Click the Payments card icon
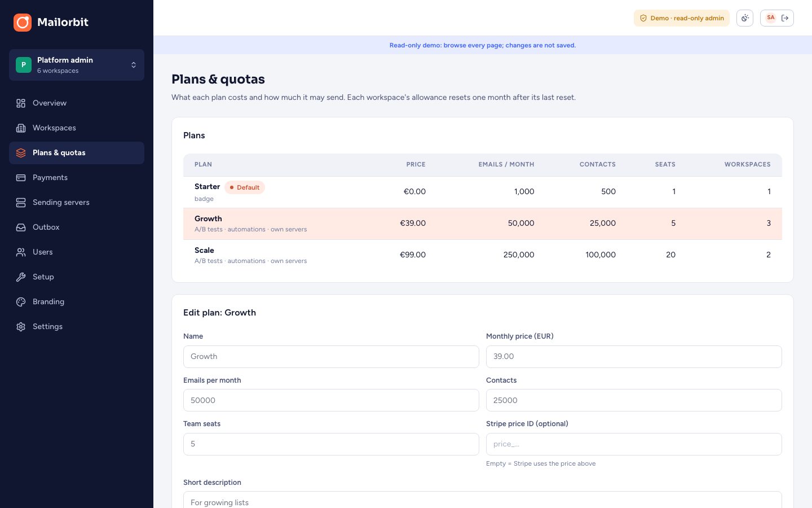 [21, 178]
